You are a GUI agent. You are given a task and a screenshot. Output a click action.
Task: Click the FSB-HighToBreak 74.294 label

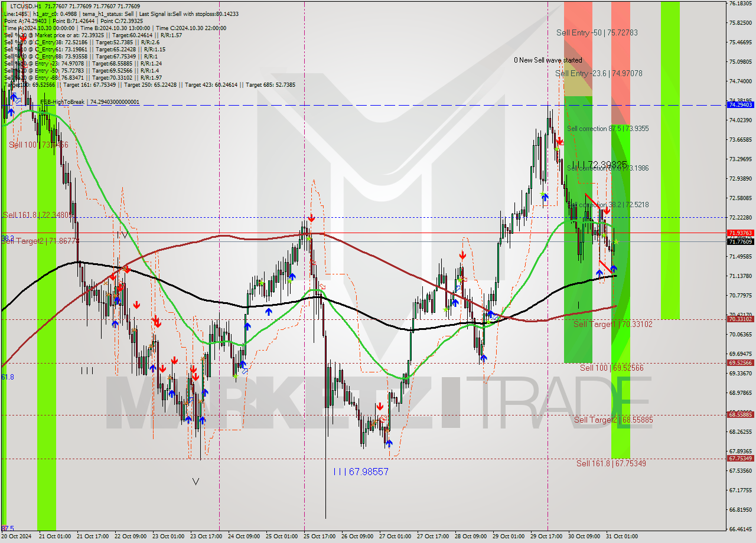[90, 102]
